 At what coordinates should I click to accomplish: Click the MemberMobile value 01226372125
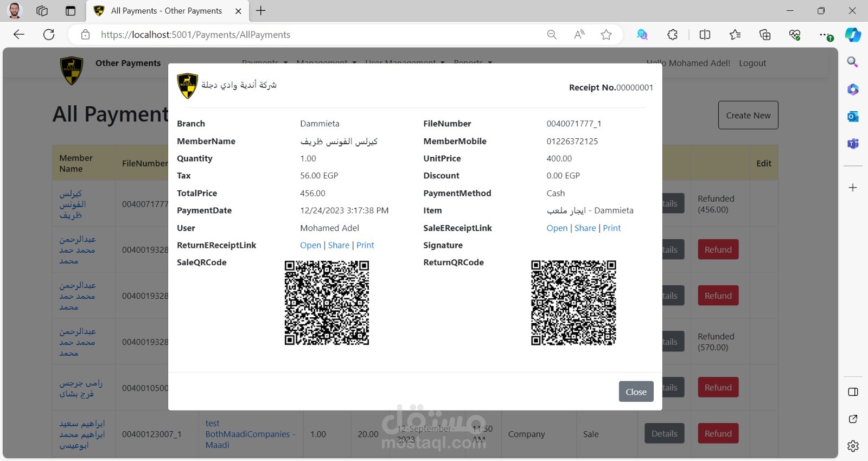coord(572,141)
